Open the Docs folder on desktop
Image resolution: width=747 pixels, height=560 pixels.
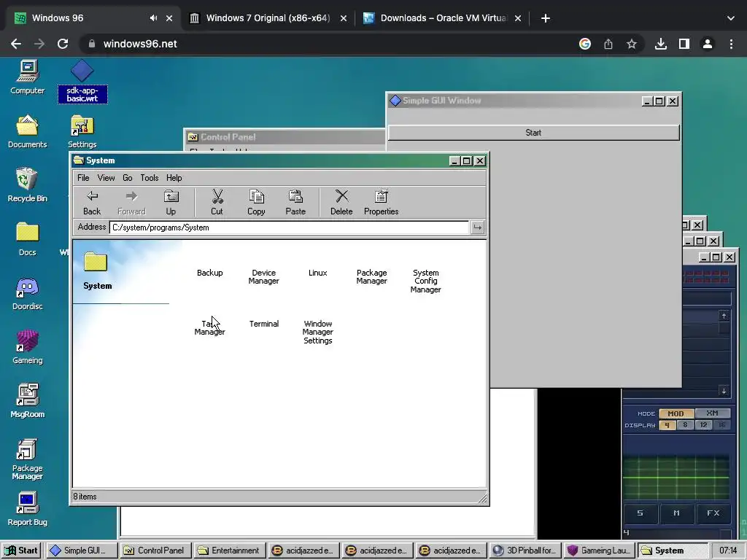pos(27,239)
